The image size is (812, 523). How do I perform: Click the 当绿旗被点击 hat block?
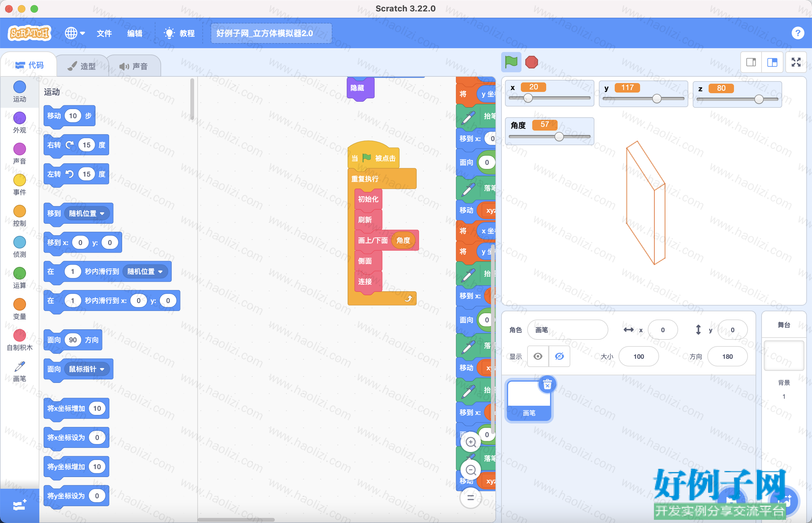click(x=374, y=156)
